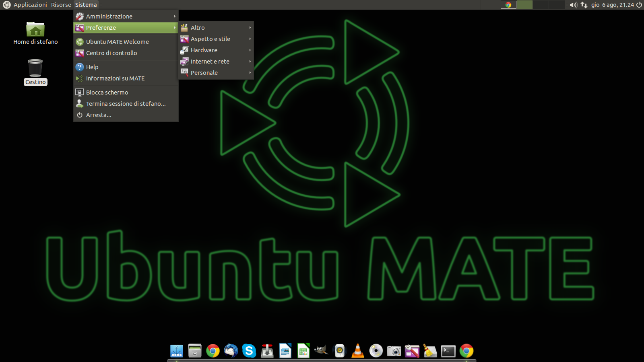644x362 pixels.
Task: Open the terminal from the dock
Action: coord(448,351)
